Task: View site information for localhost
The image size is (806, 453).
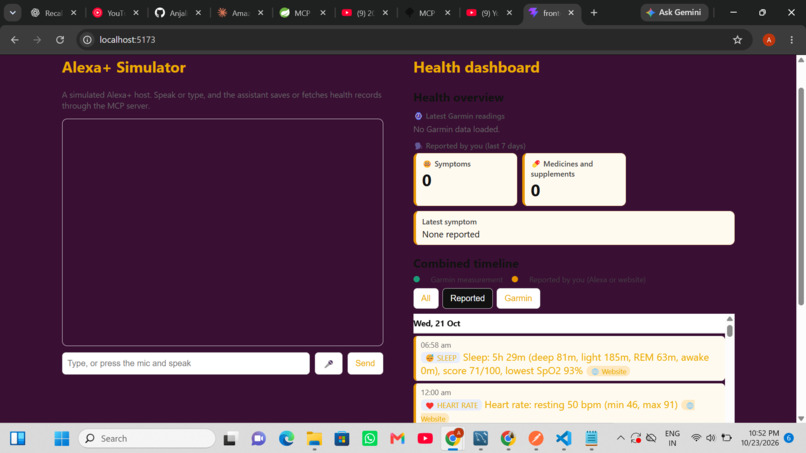Action: (87, 40)
